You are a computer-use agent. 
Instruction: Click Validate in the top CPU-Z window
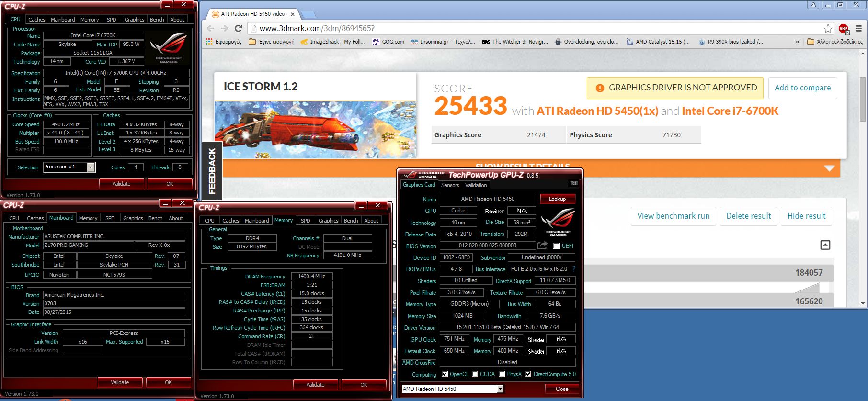click(x=121, y=184)
